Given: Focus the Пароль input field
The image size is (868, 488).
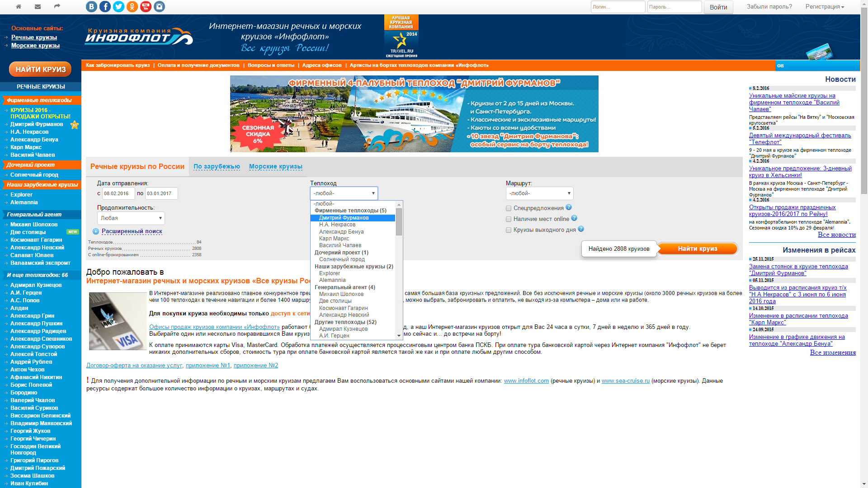Looking at the screenshot, I should click(x=674, y=7).
